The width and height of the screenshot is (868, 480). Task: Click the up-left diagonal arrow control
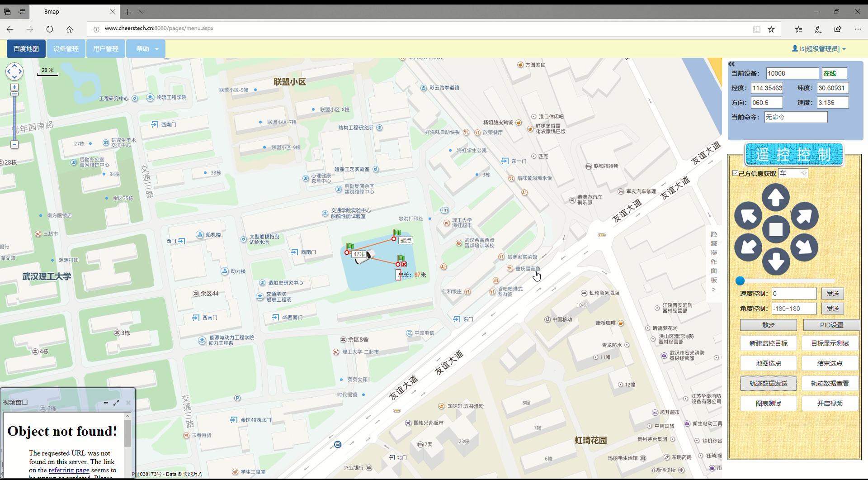click(x=748, y=216)
